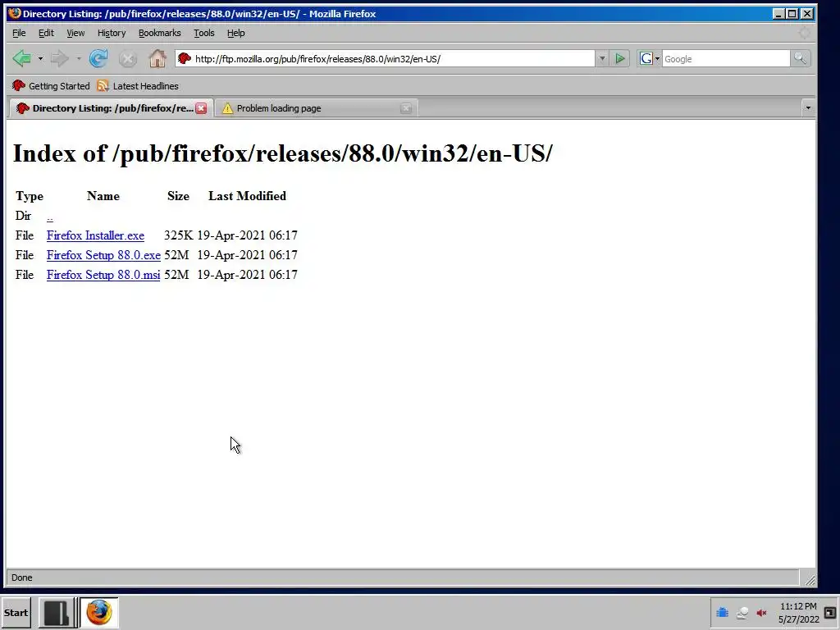Select the 325K size value
Image resolution: width=840 pixels, height=630 pixels.
click(x=178, y=235)
